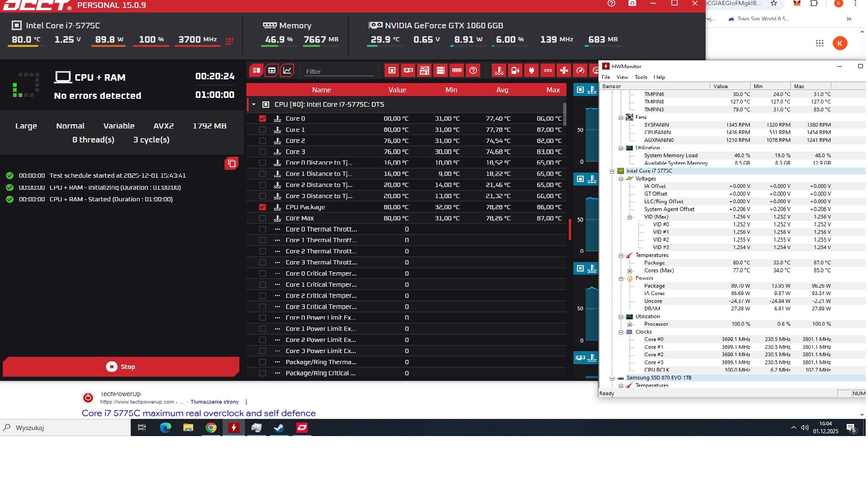This screenshot has width=868, height=501.
Task: Switch to table view icon
Action: click(x=272, y=71)
